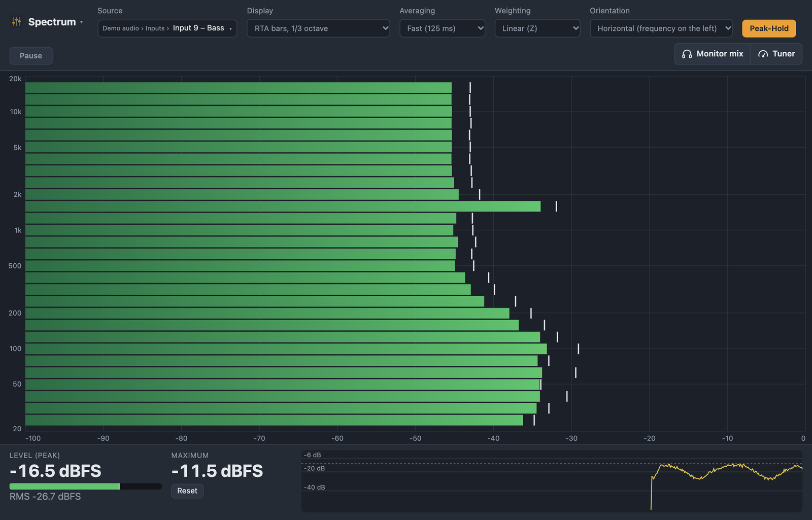Open the Source selector for Input 9 – Bass

pyautogui.click(x=167, y=28)
